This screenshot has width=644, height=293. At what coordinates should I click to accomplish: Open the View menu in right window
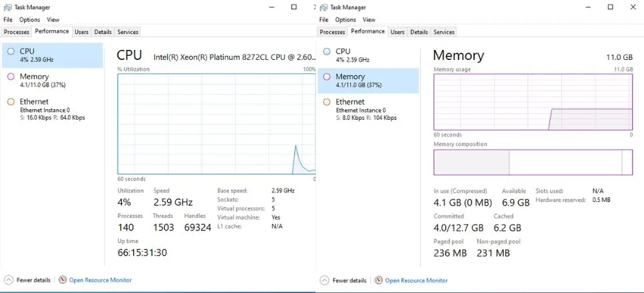coord(369,20)
